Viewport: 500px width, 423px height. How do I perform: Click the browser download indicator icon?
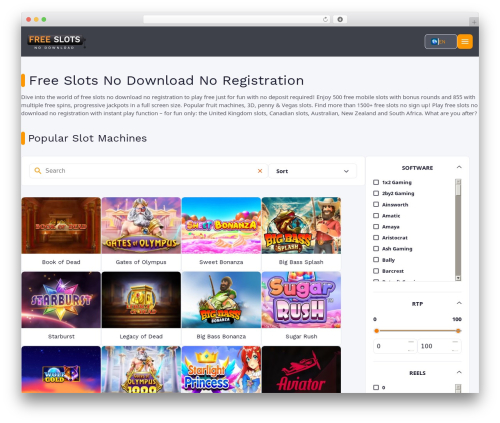(340, 19)
